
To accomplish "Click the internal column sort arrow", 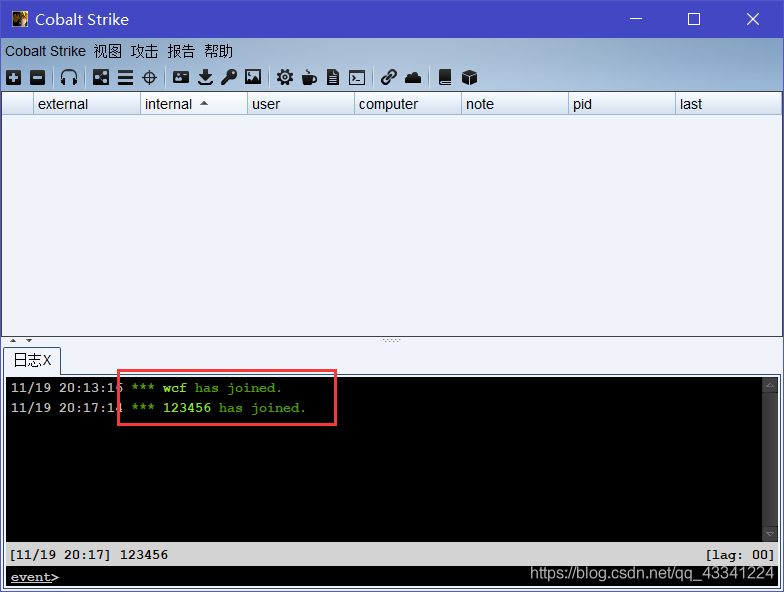I will (204, 104).
